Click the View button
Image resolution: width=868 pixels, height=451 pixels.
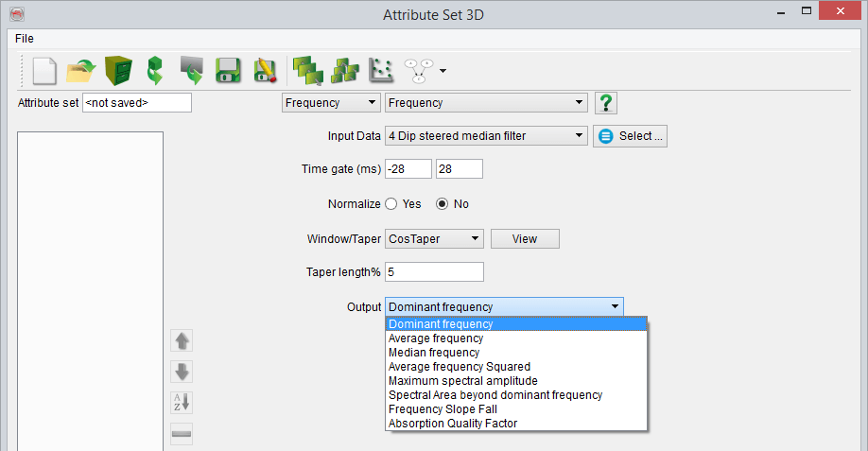pos(525,239)
